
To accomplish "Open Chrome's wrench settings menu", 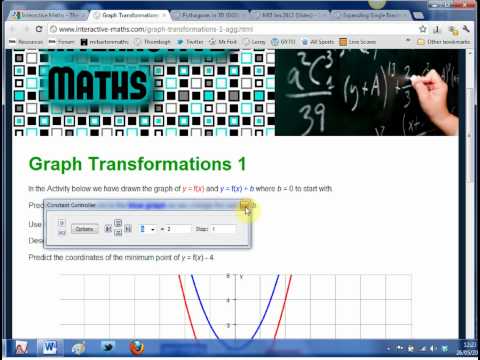I will (466, 29).
